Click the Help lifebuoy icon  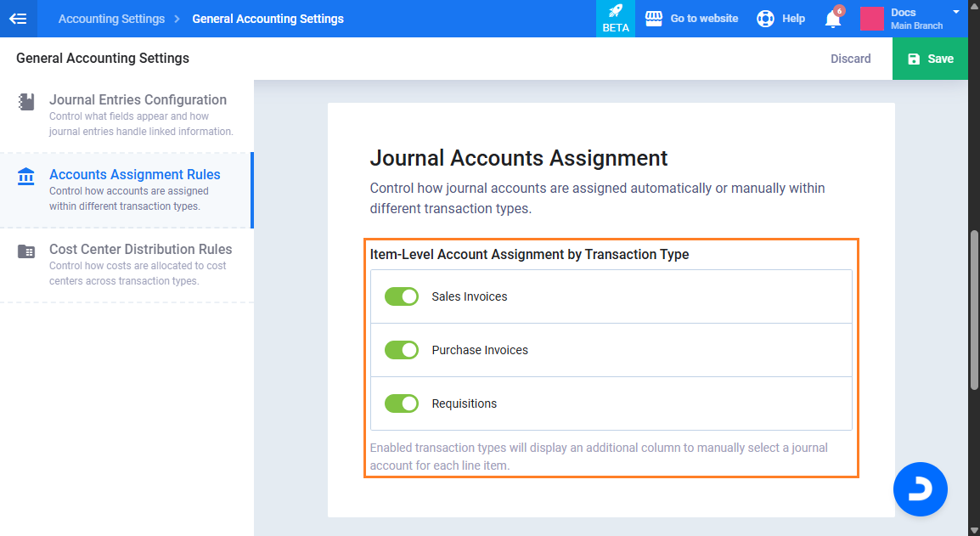[765, 19]
